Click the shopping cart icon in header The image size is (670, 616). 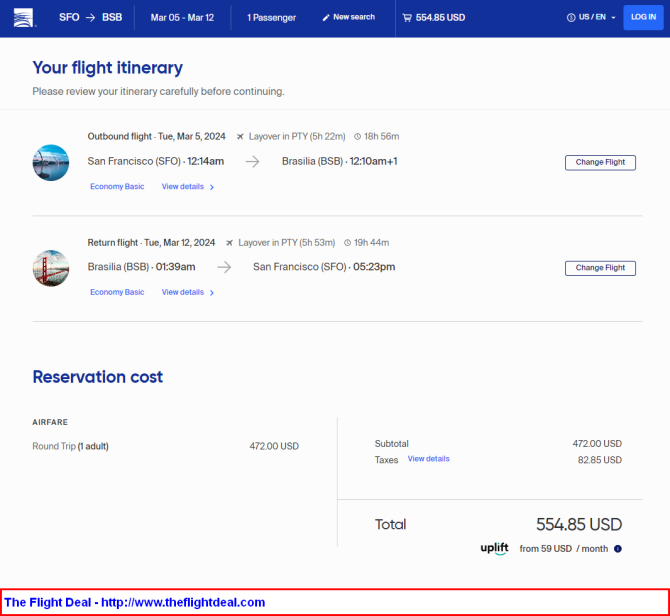(x=407, y=18)
